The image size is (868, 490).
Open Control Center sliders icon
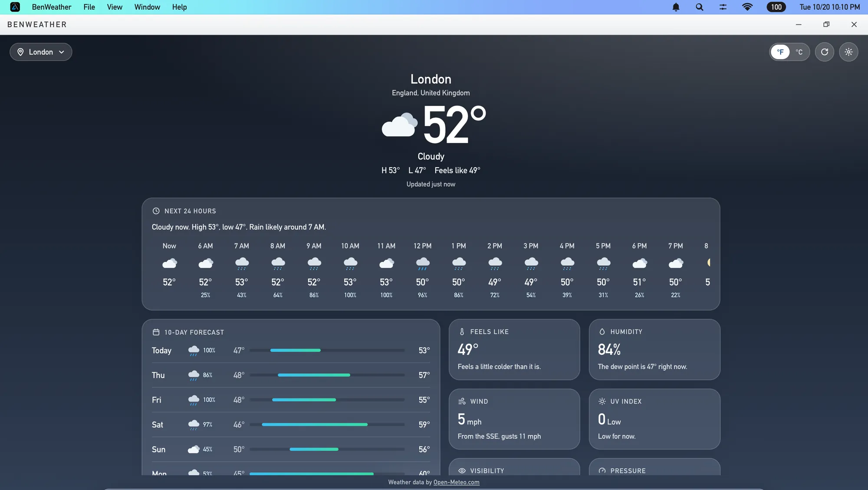[723, 7]
